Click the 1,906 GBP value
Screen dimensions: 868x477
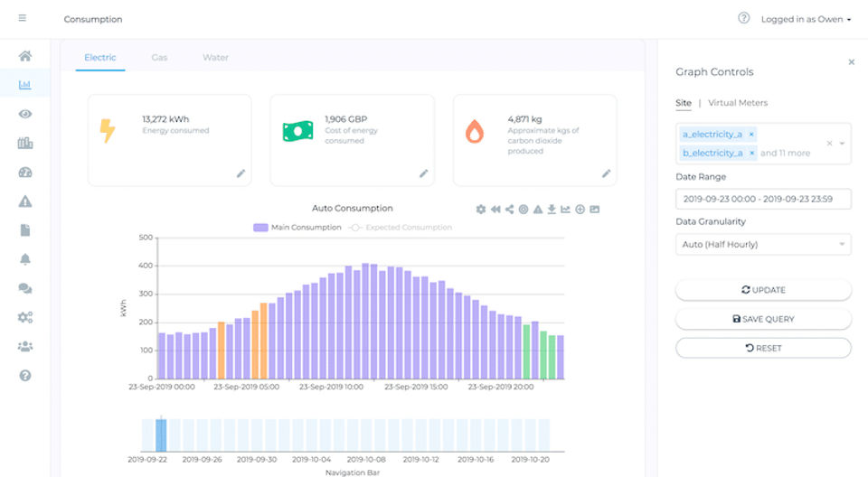[x=346, y=119]
